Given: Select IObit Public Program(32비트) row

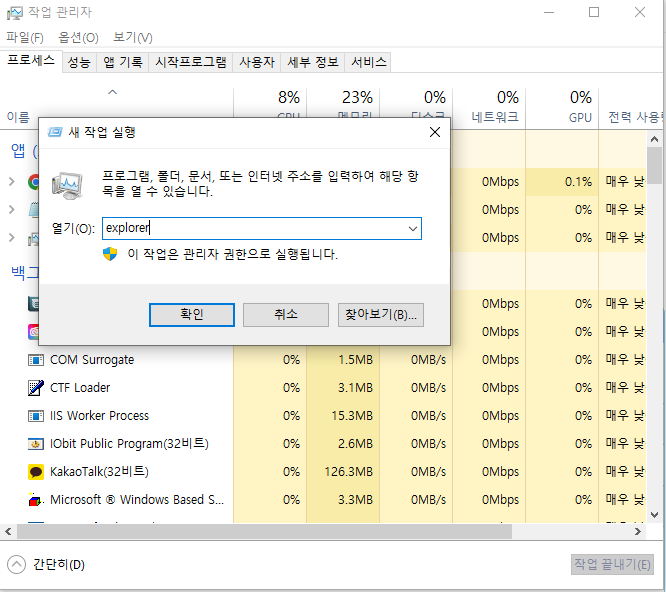Looking at the screenshot, I should (x=323, y=444).
